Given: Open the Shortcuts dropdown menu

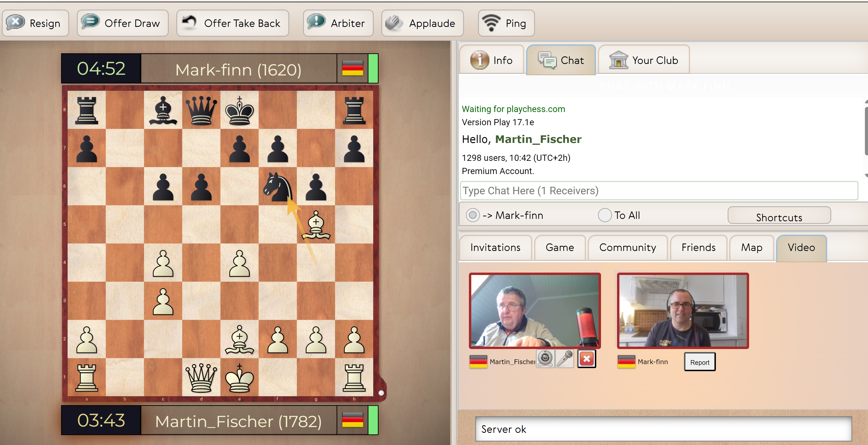Looking at the screenshot, I should click(780, 217).
